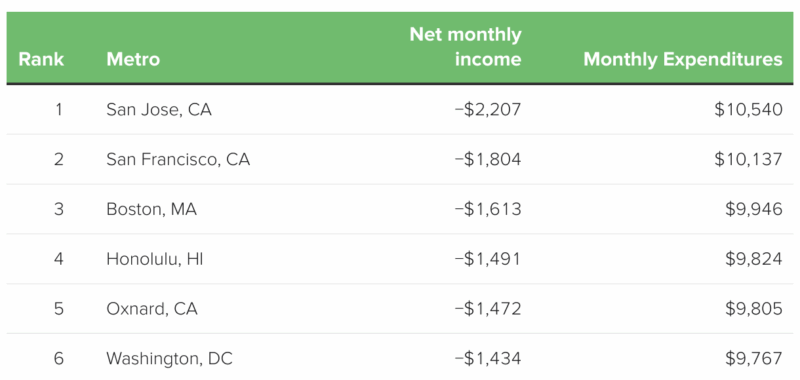Click San Jose net income −$2,207
800x380 pixels.
tap(488, 110)
